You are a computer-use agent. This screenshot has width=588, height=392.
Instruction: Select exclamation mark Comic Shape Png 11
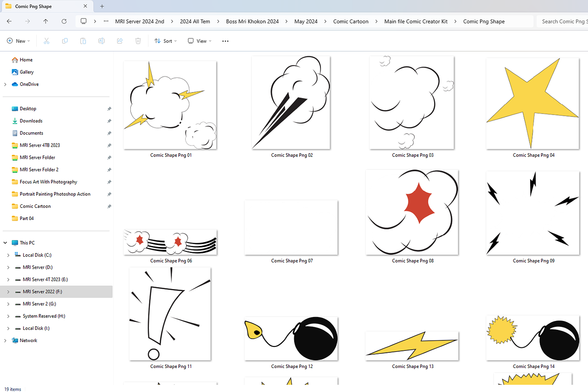click(170, 314)
